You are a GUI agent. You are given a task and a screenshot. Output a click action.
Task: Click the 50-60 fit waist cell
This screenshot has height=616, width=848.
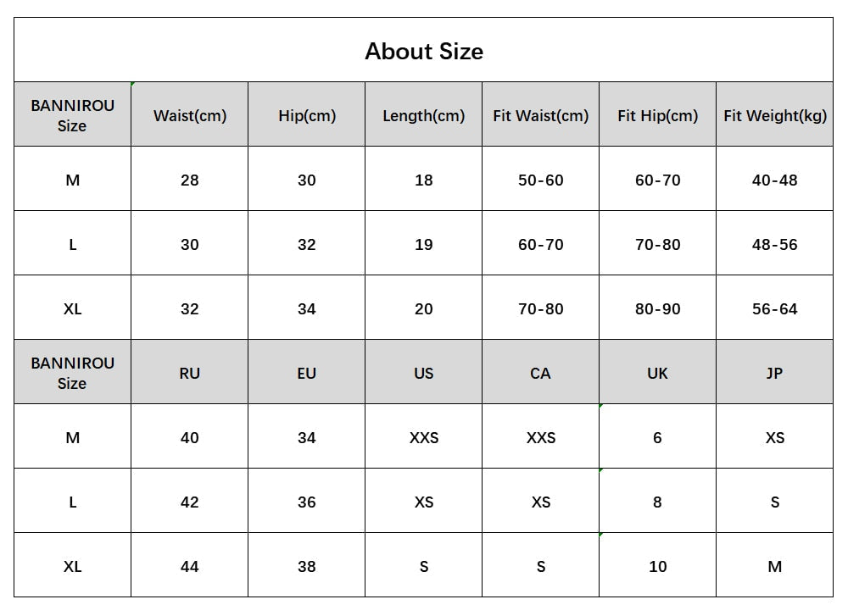[x=540, y=180]
